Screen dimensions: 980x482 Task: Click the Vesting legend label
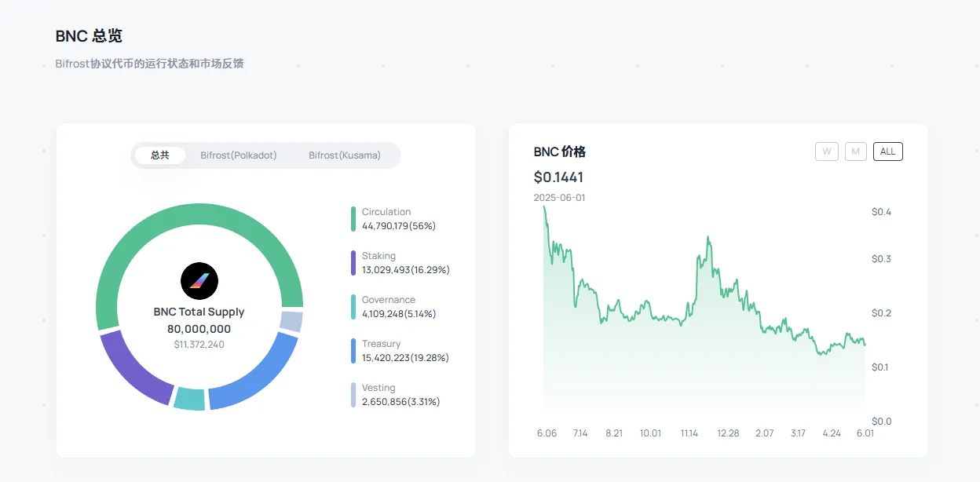pos(378,388)
